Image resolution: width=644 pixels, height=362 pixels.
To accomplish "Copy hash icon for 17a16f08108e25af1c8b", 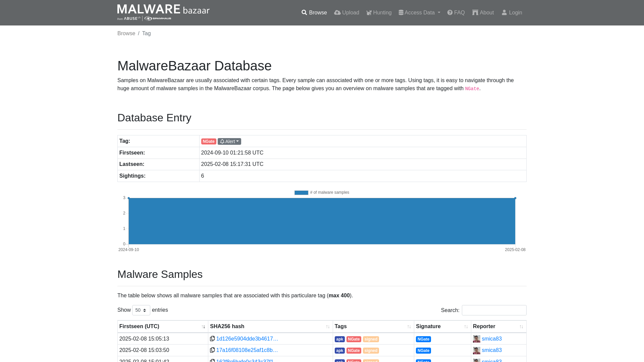I will [x=212, y=350].
